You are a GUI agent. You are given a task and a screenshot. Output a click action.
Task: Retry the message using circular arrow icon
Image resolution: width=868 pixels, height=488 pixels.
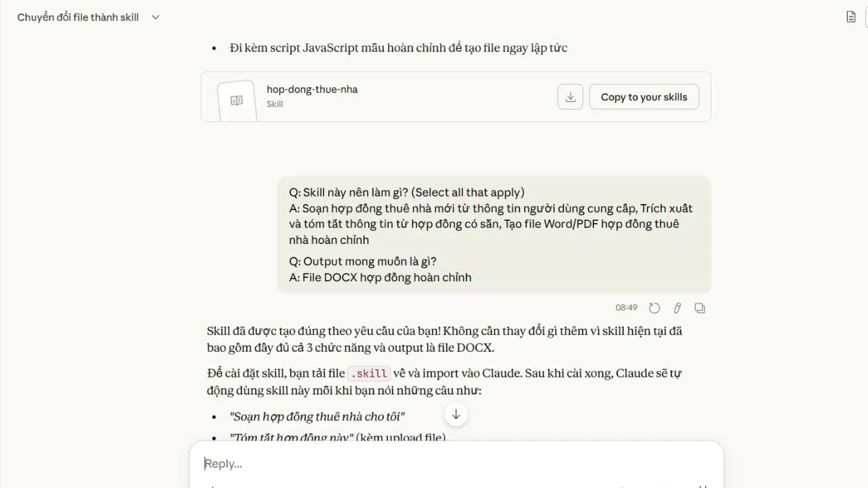click(x=654, y=308)
